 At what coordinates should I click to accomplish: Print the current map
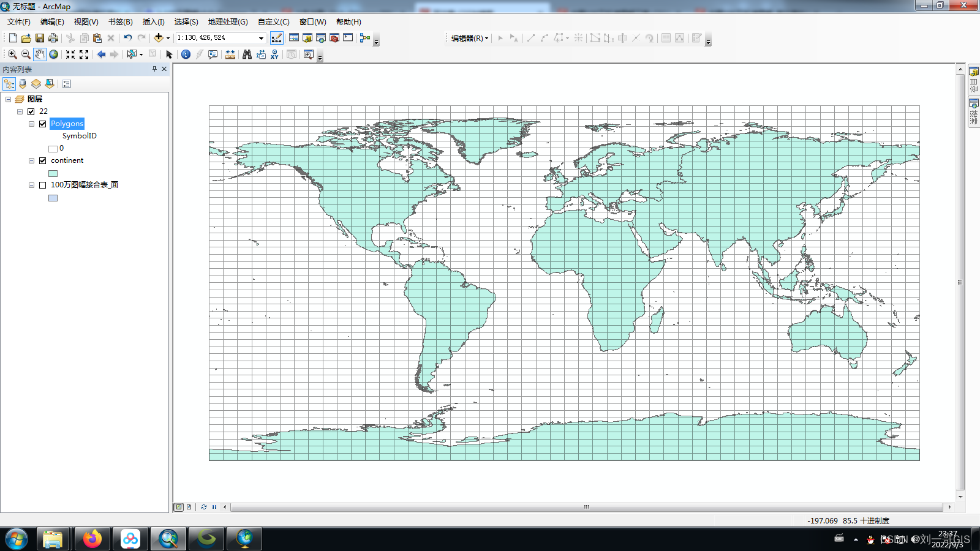(53, 38)
